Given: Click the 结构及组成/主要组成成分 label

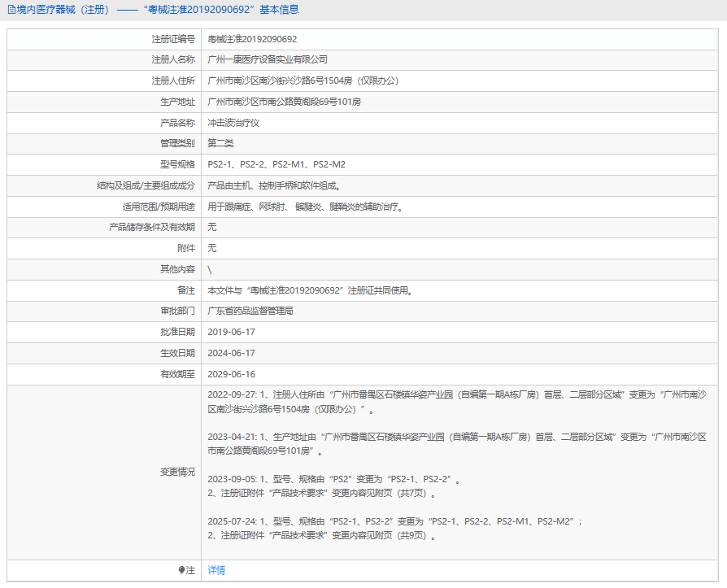Looking at the screenshot, I should [146, 186].
